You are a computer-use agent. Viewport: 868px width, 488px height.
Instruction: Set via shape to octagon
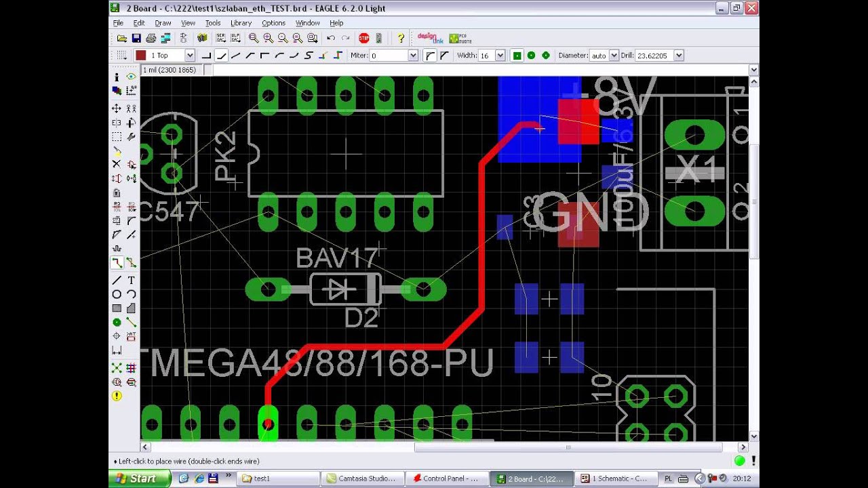[x=546, y=56]
